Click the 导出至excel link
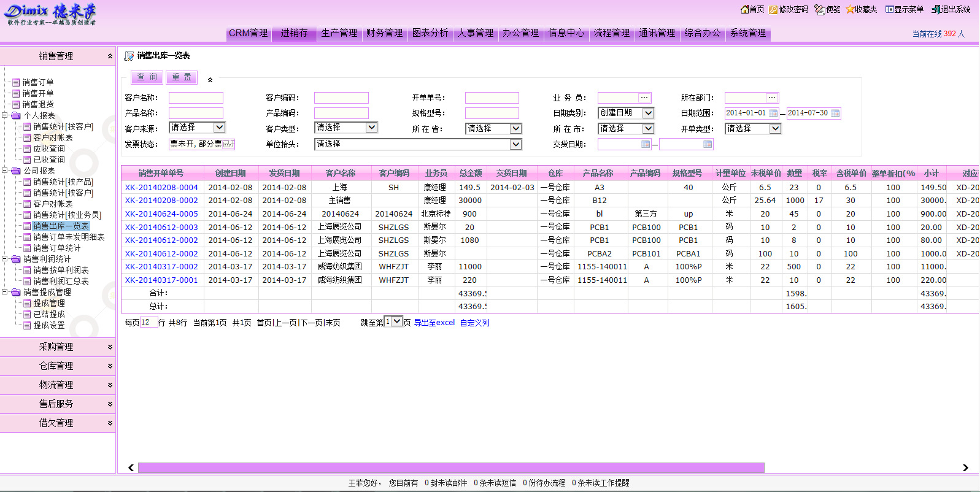980x492 pixels. tap(434, 323)
